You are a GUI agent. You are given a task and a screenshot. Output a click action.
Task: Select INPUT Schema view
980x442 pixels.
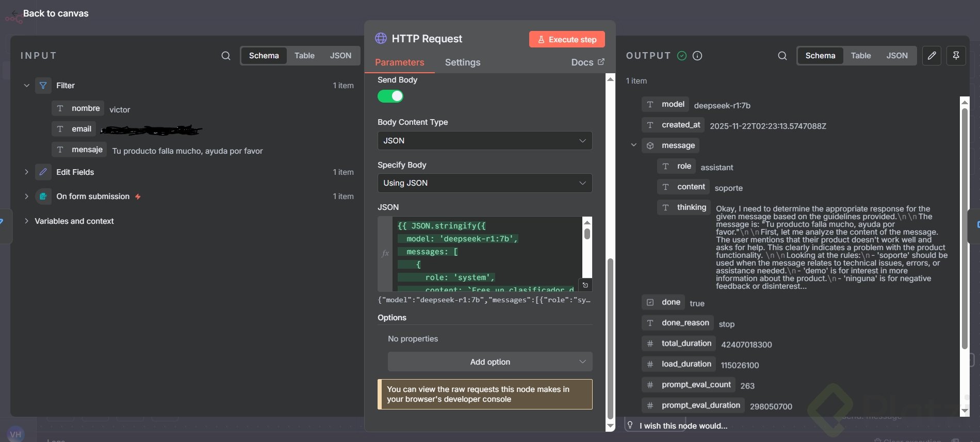264,56
